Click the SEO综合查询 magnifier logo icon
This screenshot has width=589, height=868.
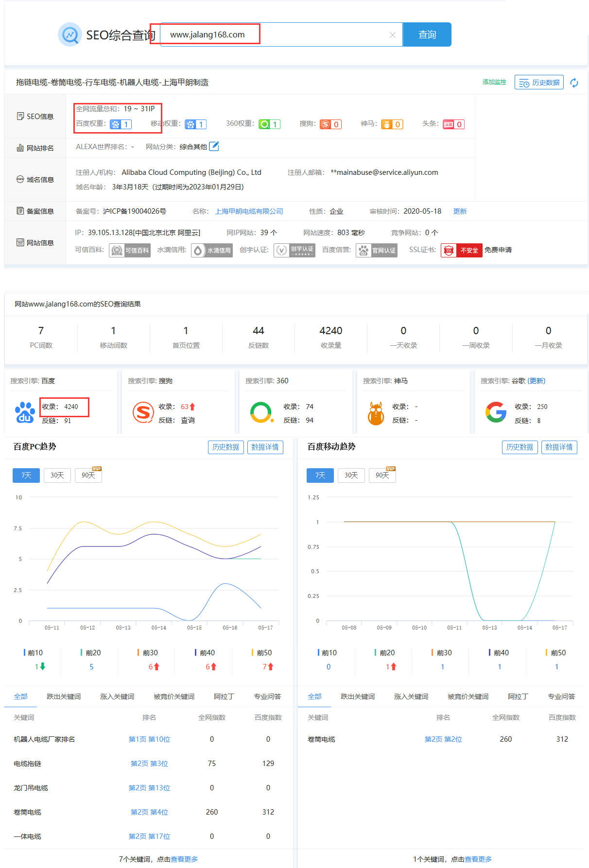click(70, 34)
